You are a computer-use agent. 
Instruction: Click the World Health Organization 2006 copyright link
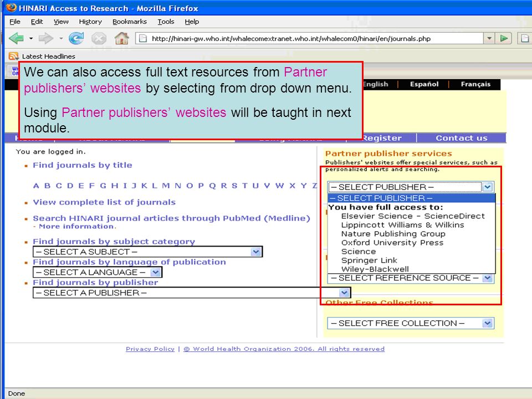pyautogui.click(x=284, y=349)
